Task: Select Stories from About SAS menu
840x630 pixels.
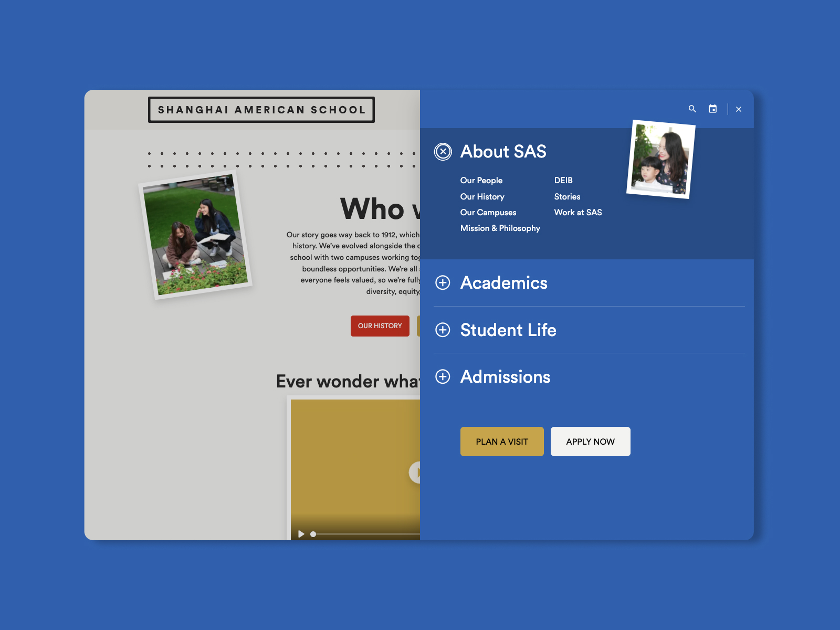Action: [567, 197]
